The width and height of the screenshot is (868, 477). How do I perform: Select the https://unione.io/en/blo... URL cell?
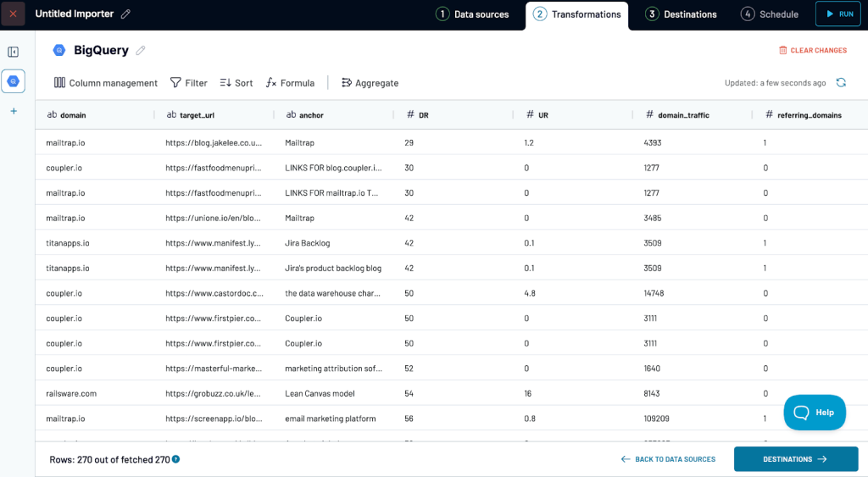pos(213,218)
